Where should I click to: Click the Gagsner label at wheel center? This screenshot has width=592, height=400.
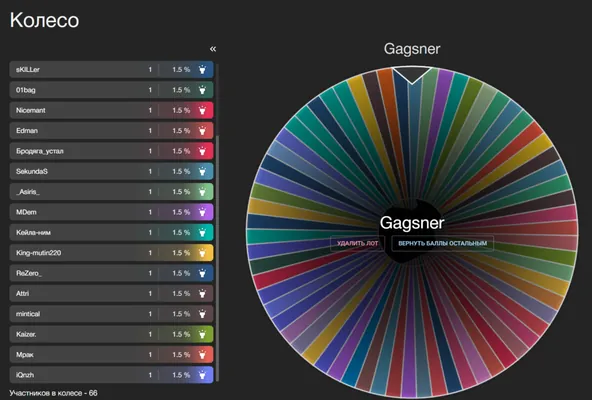click(x=412, y=223)
